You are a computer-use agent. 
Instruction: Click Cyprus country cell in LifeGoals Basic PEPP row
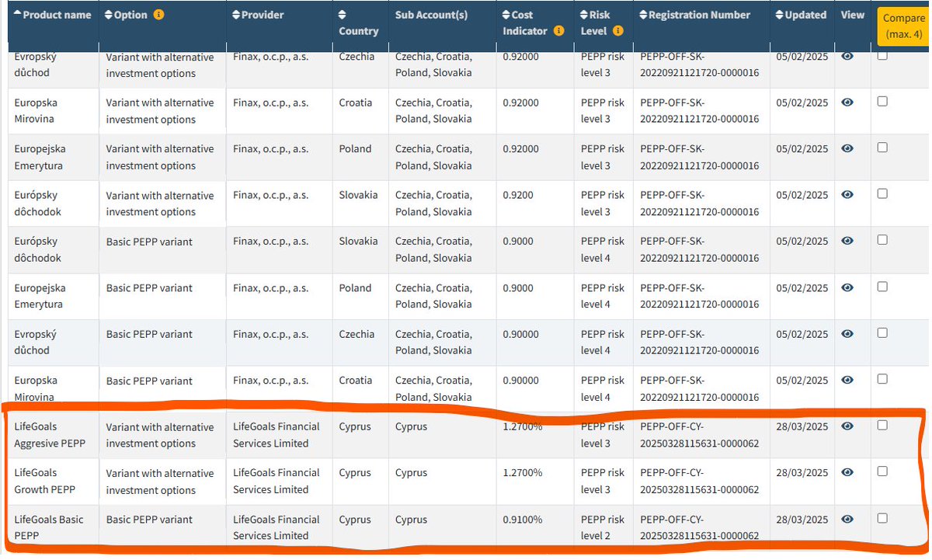click(355, 519)
